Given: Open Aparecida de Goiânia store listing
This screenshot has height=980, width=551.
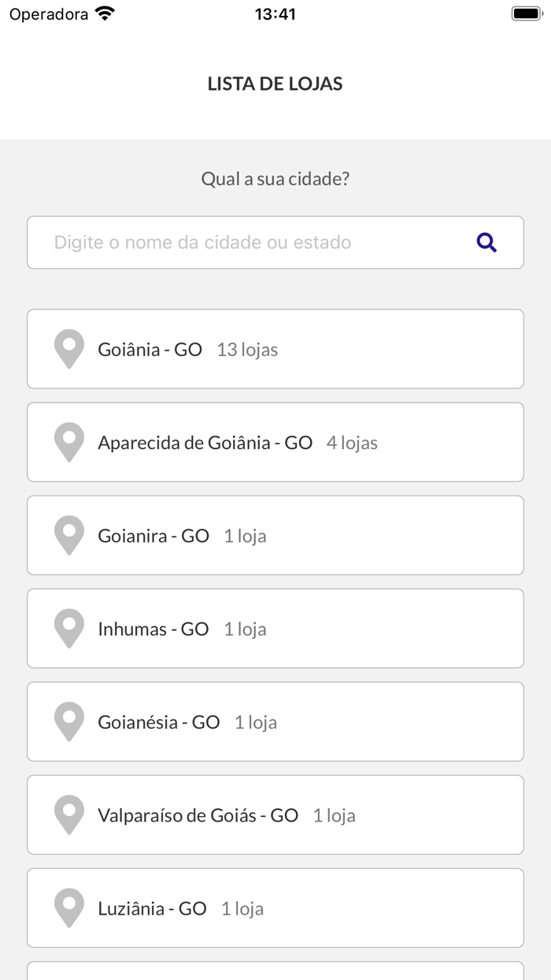Looking at the screenshot, I should (275, 442).
